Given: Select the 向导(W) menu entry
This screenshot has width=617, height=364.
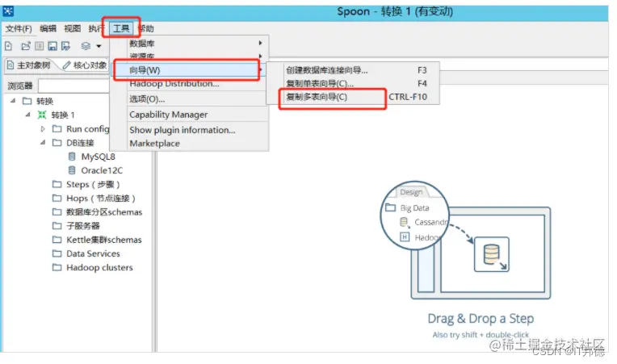Looking at the screenshot, I should tap(189, 70).
